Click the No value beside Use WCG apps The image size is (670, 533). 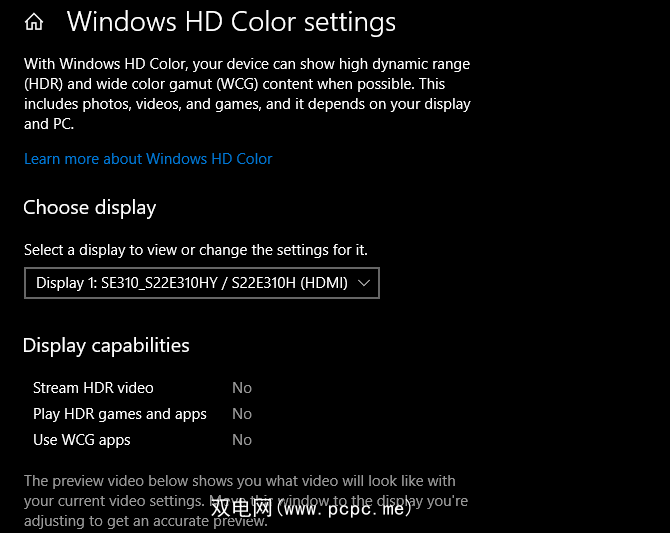242,440
